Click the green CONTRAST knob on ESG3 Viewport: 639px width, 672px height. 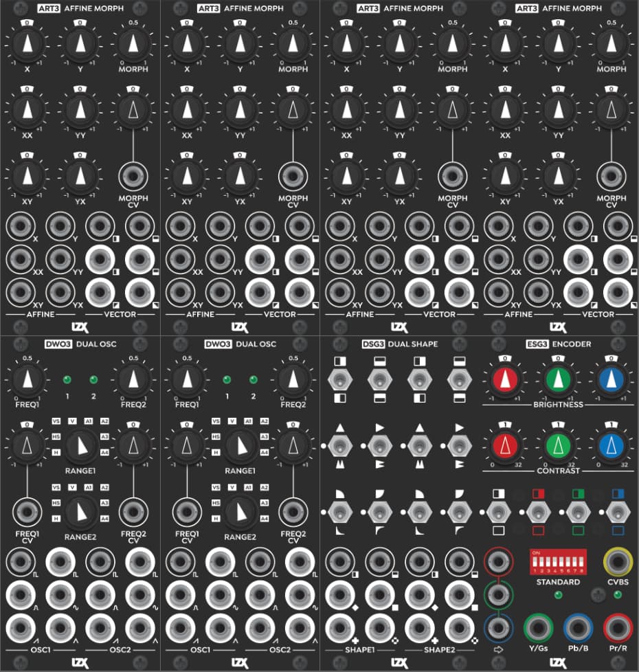[x=559, y=446]
